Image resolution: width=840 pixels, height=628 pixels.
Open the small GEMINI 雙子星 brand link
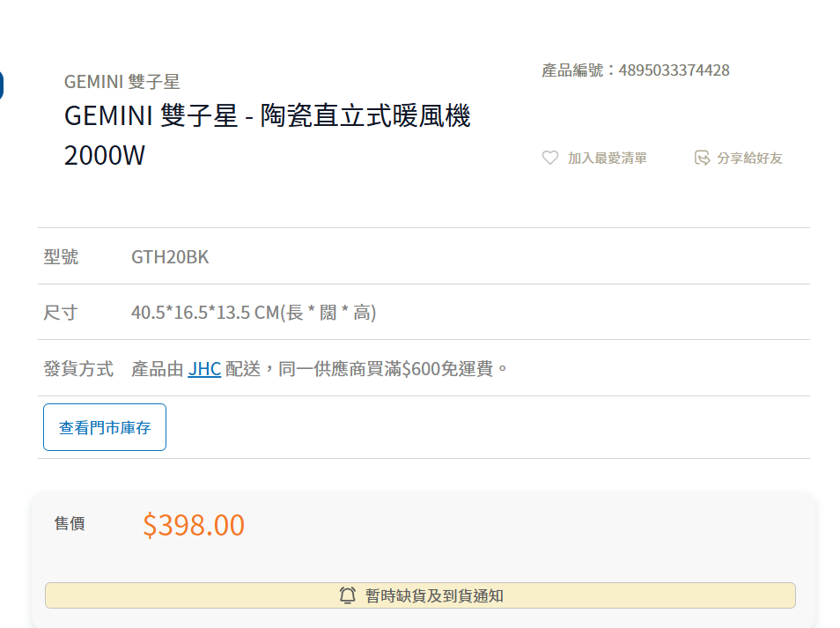tap(122, 82)
